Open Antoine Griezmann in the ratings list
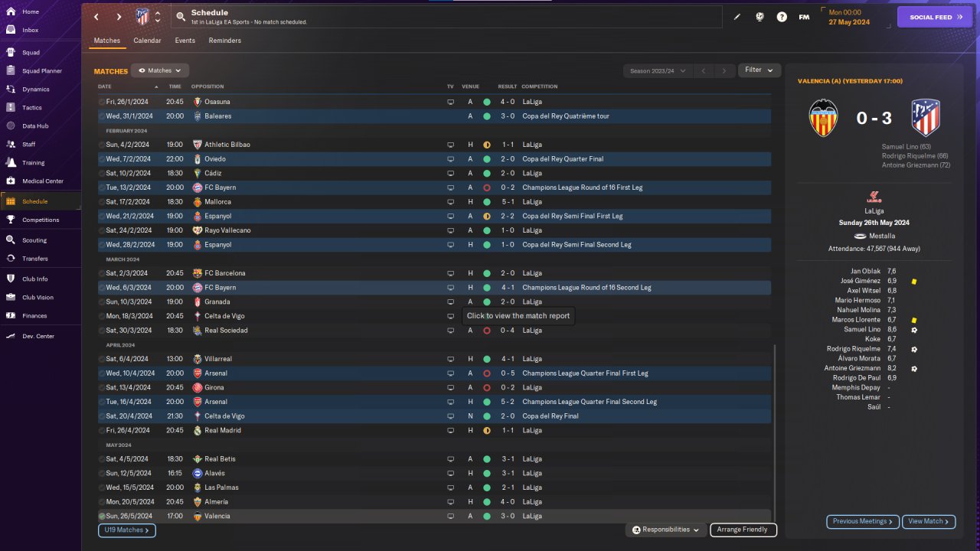 coord(853,368)
